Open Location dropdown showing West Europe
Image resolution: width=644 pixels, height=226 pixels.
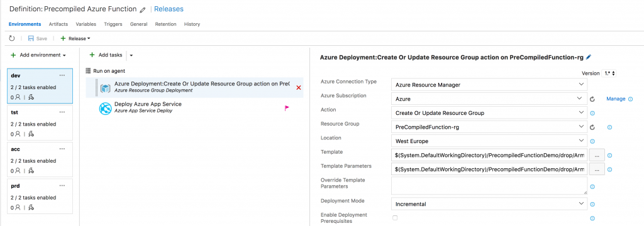489,141
